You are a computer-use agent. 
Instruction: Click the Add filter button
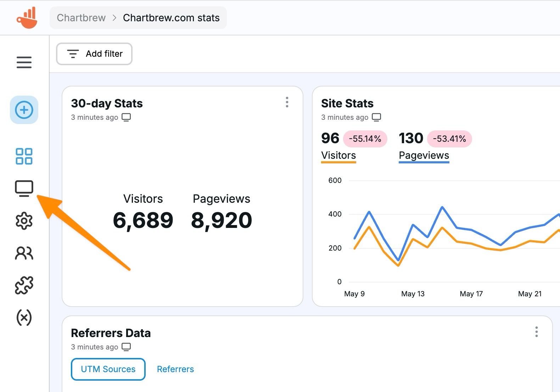coord(94,54)
